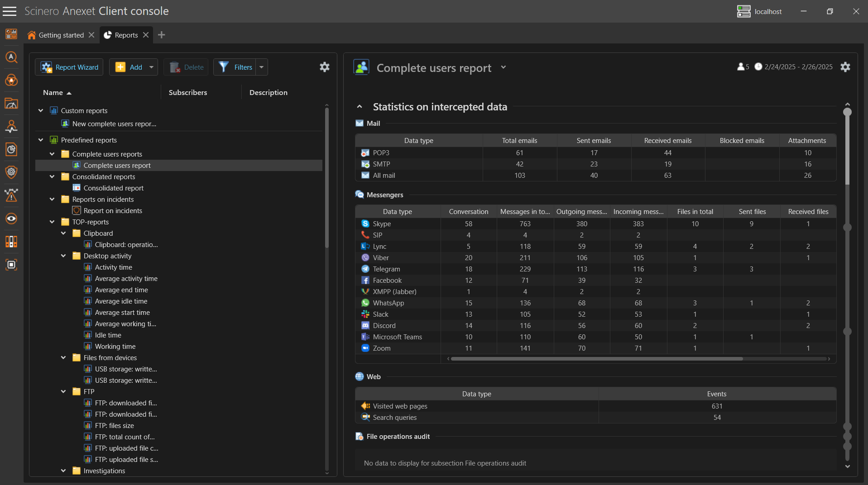The height and width of the screenshot is (485, 868).
Task: Click the Messengers table horizontal scrollbar
Action: [596, 359]
